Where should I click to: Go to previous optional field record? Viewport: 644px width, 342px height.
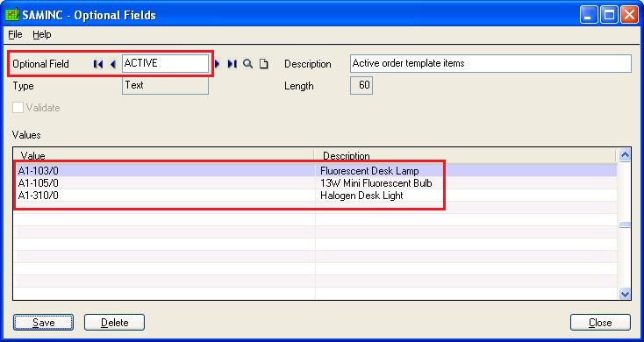click(113, 64)
